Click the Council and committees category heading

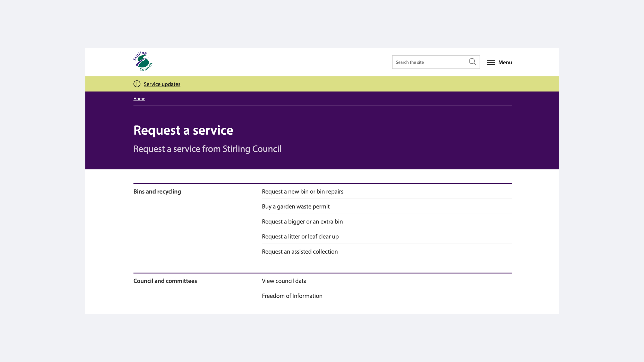tap(165, 281)
